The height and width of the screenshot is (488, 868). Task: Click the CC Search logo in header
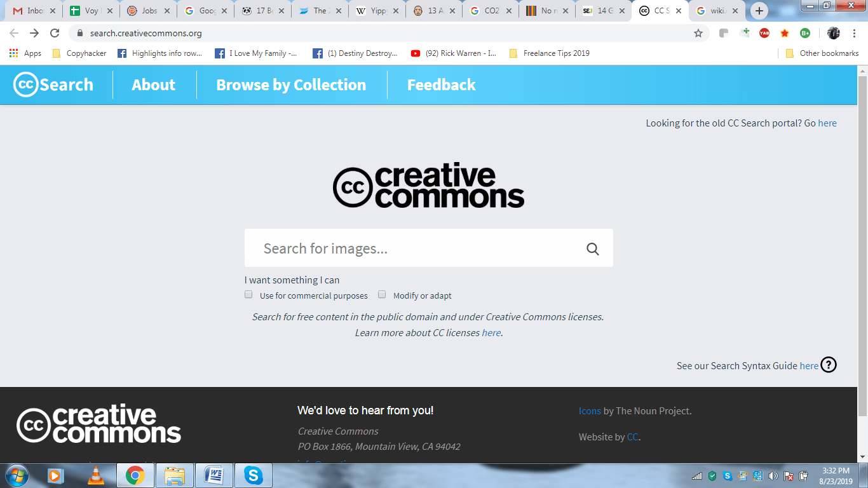[x=53, y=85]
